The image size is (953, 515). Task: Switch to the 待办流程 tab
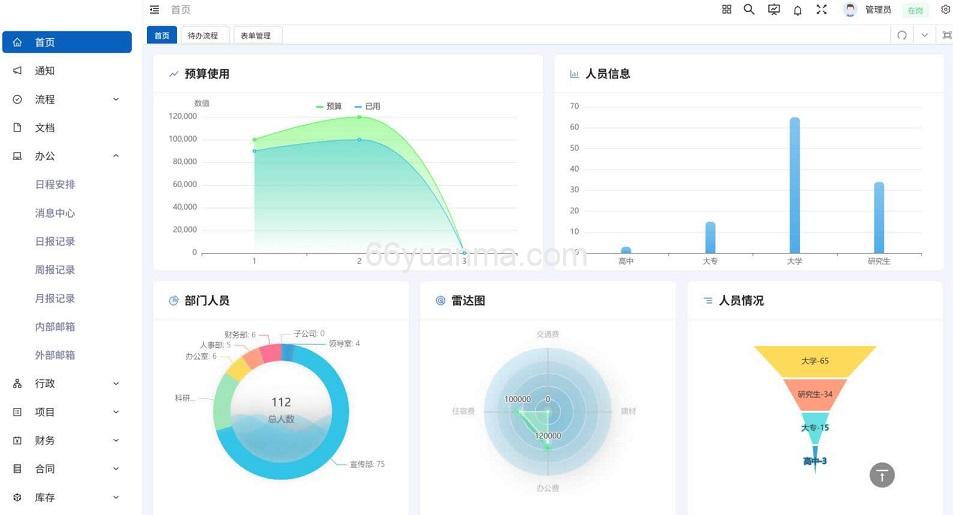(x=203, y=35)
